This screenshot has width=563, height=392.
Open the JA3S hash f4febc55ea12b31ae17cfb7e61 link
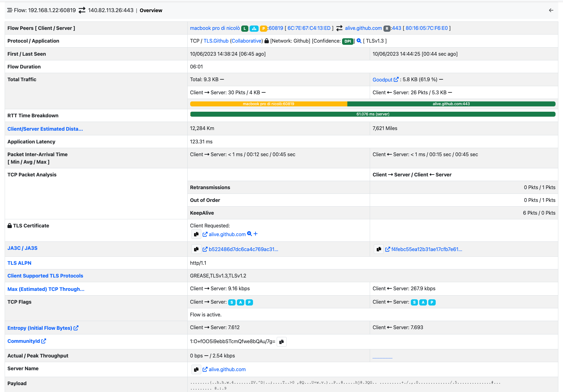coord(427,249)
